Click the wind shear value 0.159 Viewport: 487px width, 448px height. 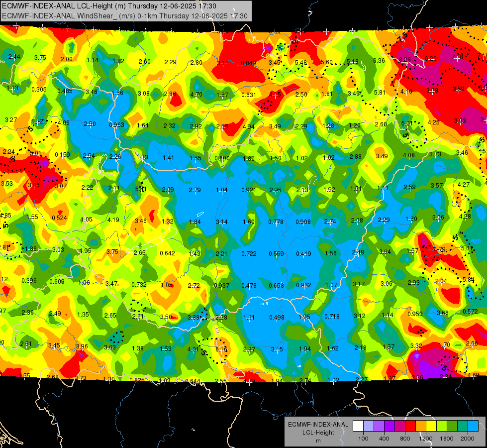(62, 154)
